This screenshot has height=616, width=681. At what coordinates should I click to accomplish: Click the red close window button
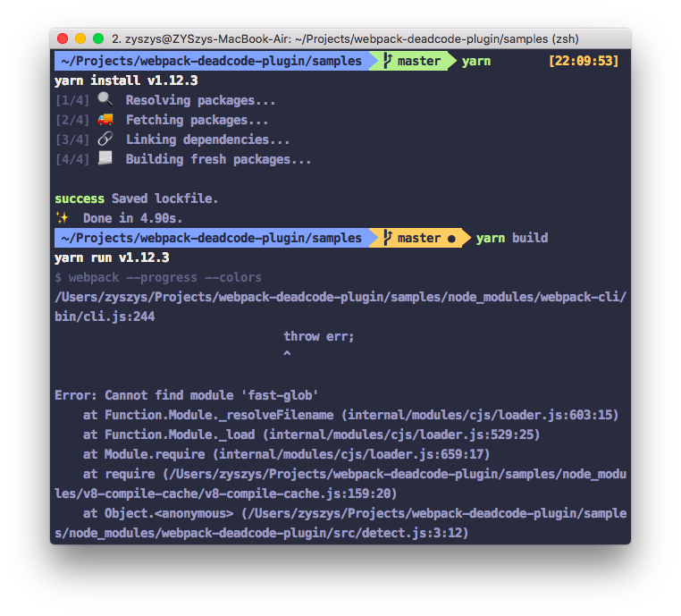63,38
